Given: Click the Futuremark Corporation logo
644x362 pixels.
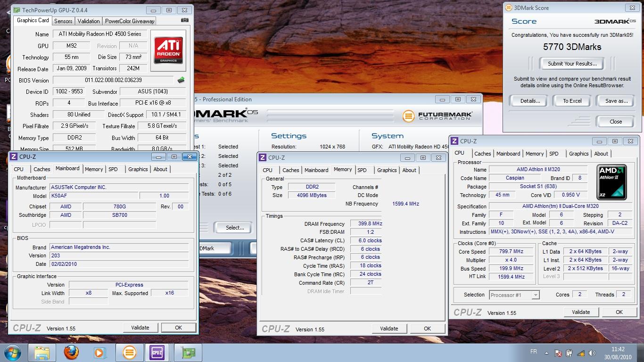Looking at the screenshot, I should 438,115.
